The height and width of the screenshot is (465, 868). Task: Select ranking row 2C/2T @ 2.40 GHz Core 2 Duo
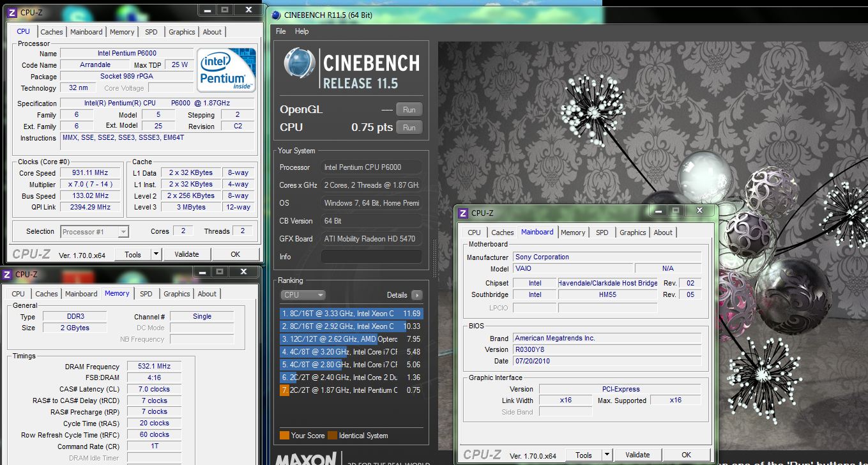pyautogui.click(x=351, y=377)
